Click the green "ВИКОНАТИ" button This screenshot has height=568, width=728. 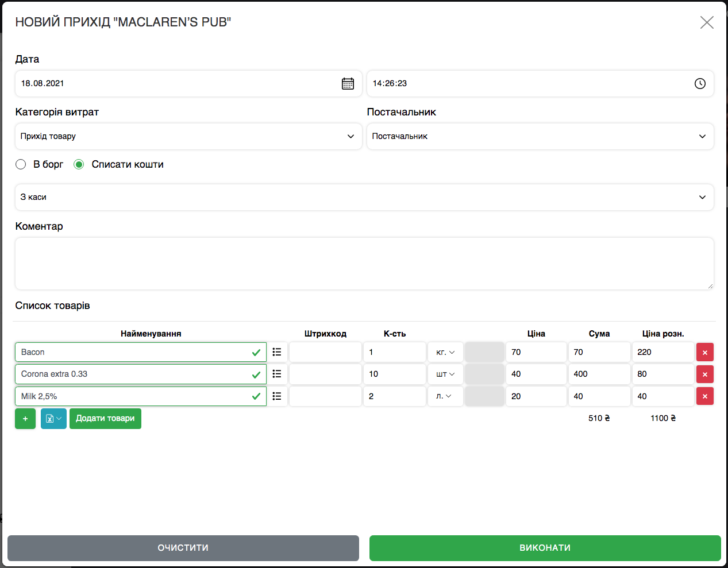545,548
